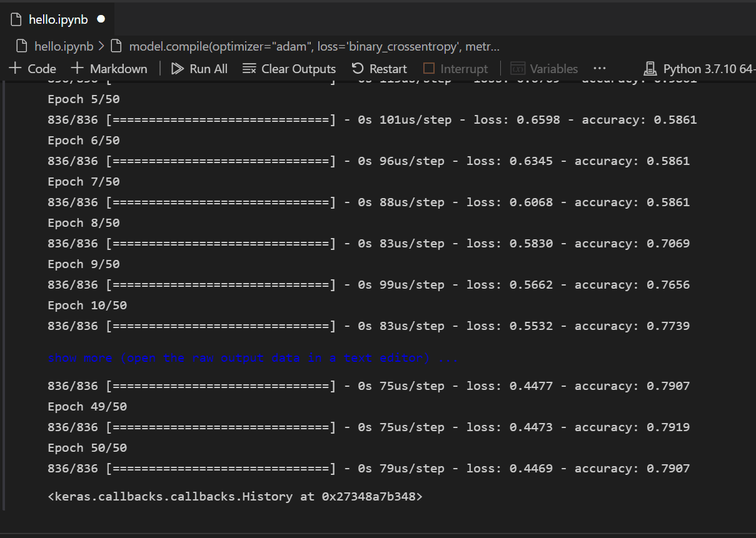Run All notebook cells
The image size is (756, 538).
199,69
